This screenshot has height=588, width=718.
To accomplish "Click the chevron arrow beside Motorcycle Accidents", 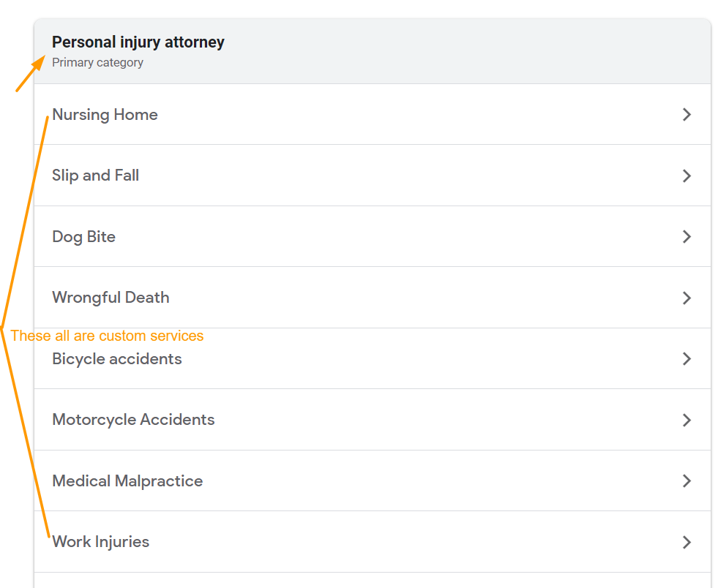I will click(x=687, y=420).
